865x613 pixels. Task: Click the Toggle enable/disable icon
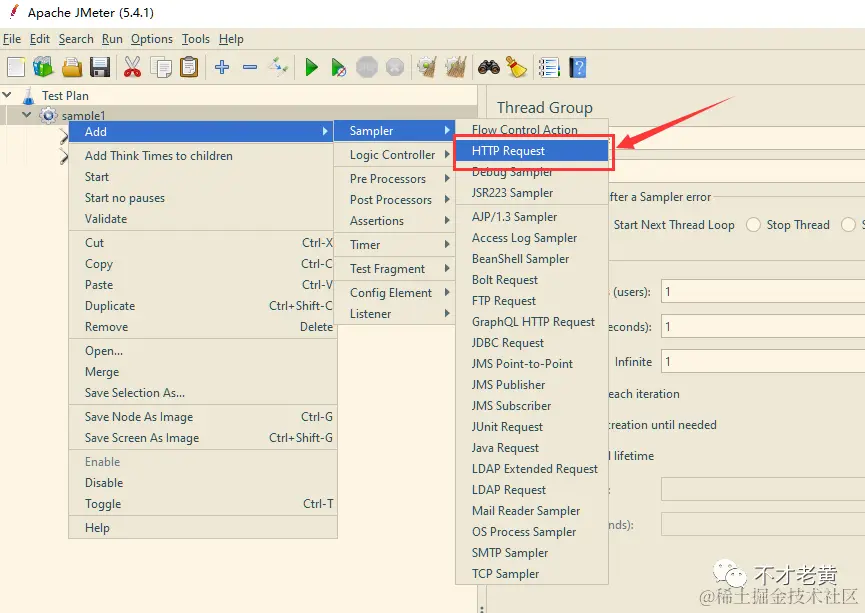tap(279, 67)
